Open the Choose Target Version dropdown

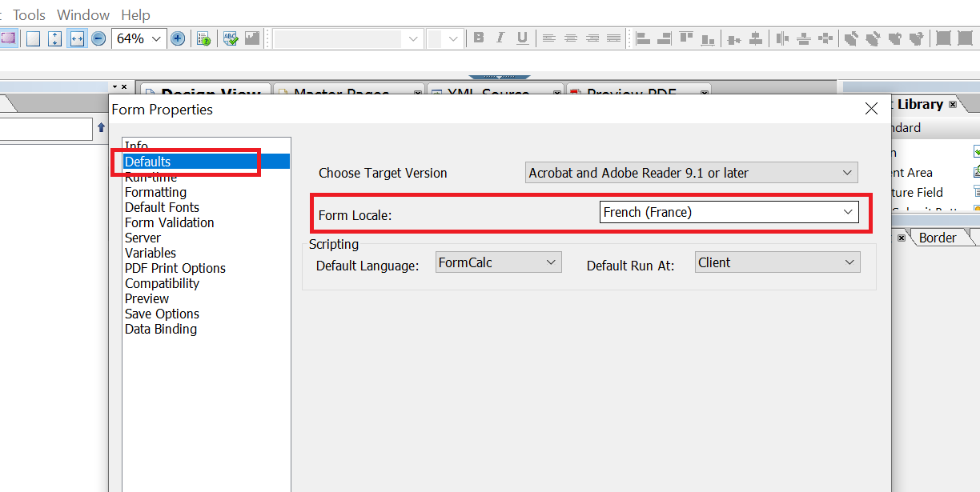tap(692, 172)
